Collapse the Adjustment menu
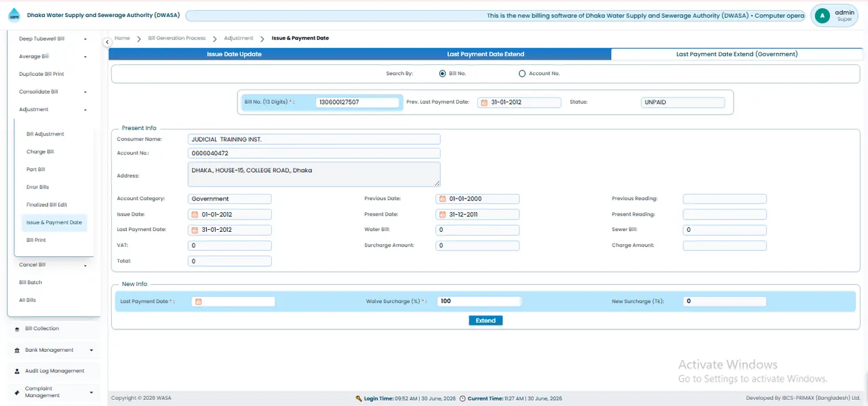 click(85, 110)
